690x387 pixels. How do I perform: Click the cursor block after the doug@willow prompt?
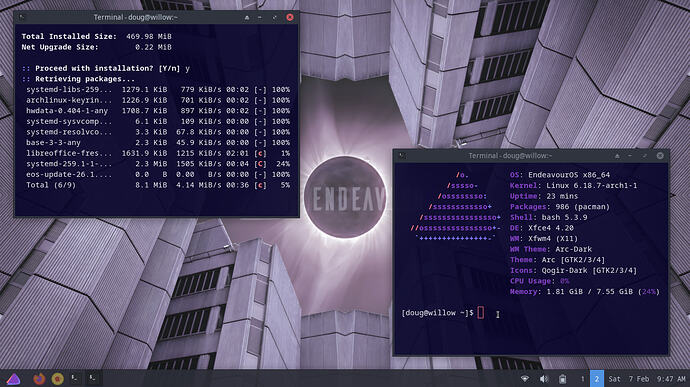[x=481, y=313]
